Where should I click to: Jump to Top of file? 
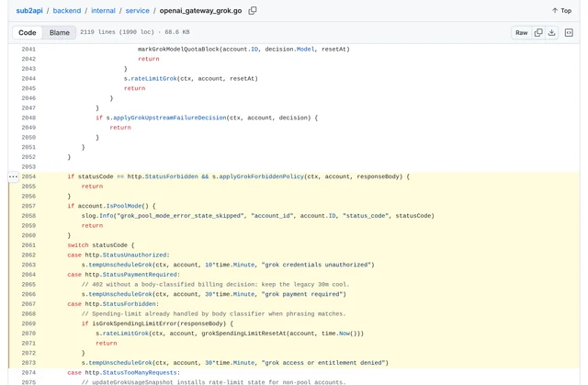(x=561, y=10)
